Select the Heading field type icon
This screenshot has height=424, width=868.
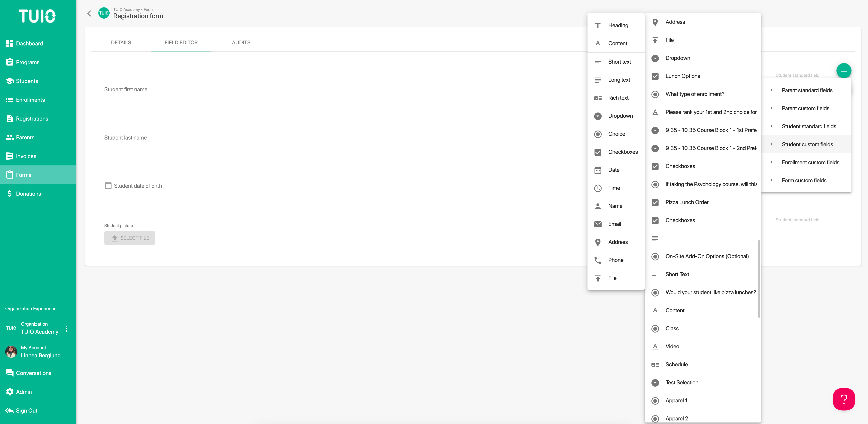598,25
